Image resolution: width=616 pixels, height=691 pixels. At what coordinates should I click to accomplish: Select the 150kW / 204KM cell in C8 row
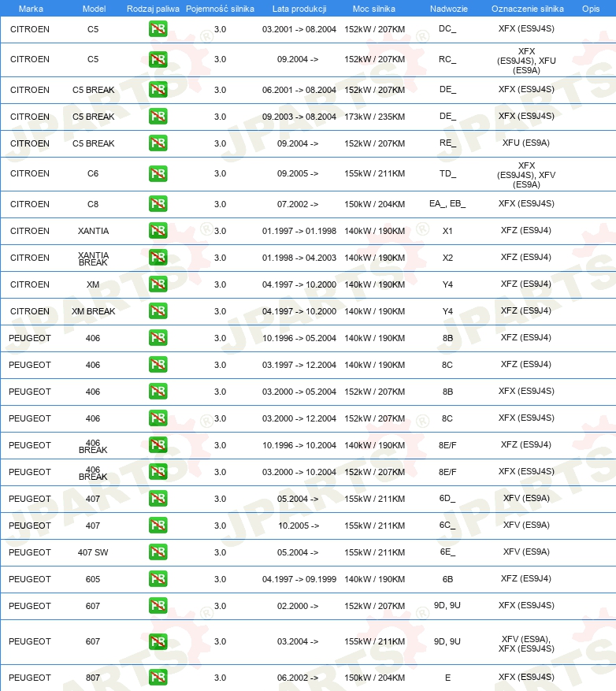pyautogui.click(x=374, y=205)
